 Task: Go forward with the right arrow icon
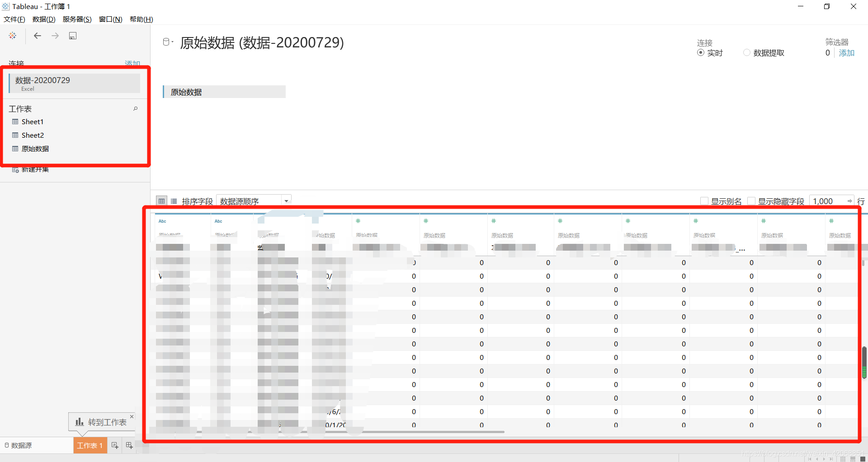click(x=55, y=36)
